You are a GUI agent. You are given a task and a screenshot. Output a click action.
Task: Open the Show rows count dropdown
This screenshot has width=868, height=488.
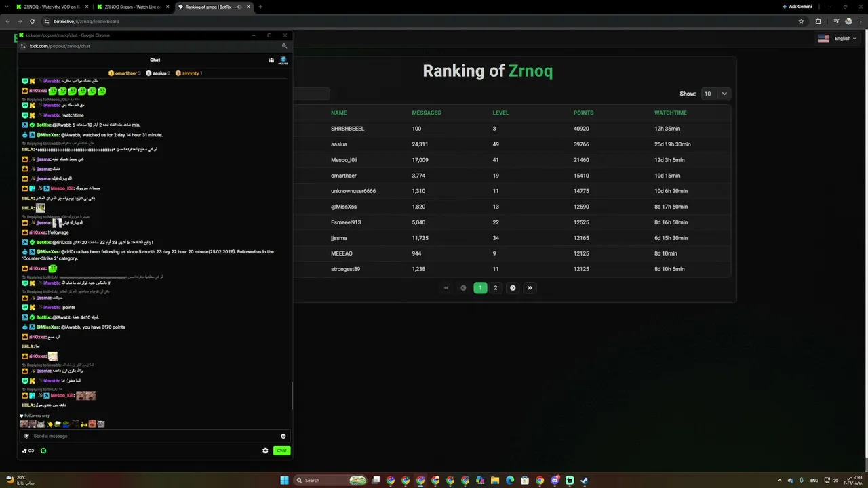point(715,94)
